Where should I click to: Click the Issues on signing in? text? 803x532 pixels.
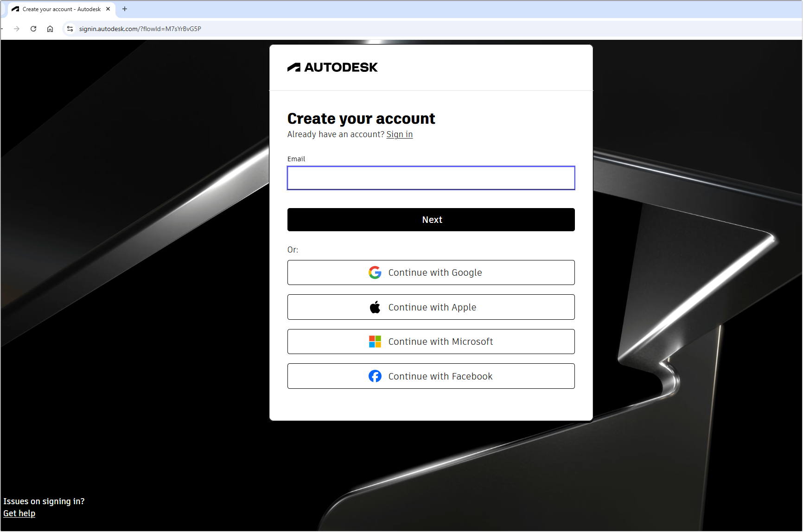coord(44,501)
